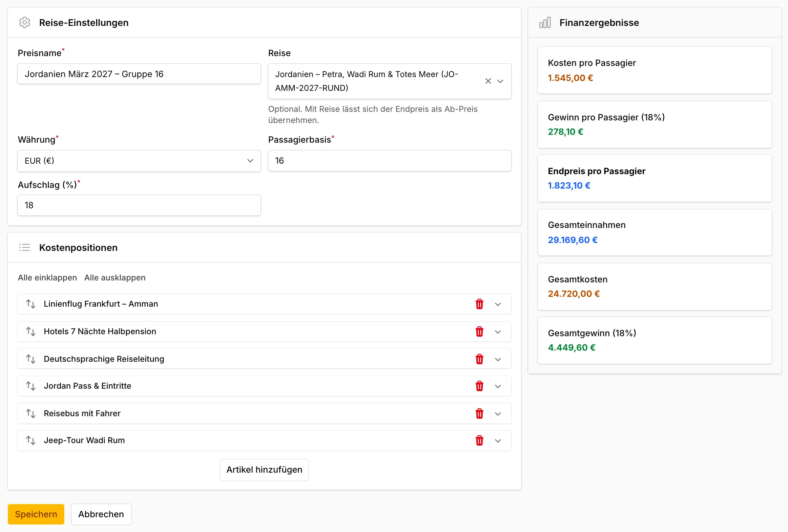The height and width of the screenshot is (532, 788).
Task: Click reorder arrows for Reisebus mit Fahrer
Action: click(x=31, y=414)
